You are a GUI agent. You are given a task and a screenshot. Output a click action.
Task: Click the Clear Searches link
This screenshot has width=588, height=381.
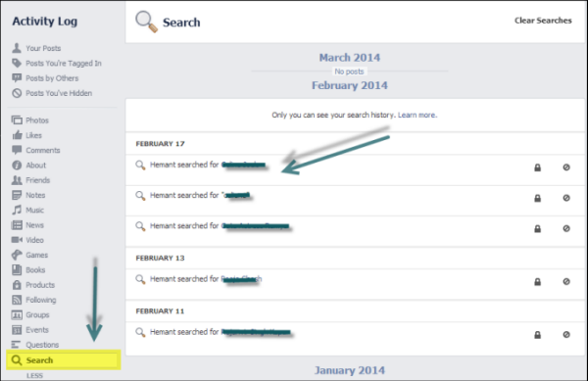[543, 21]
